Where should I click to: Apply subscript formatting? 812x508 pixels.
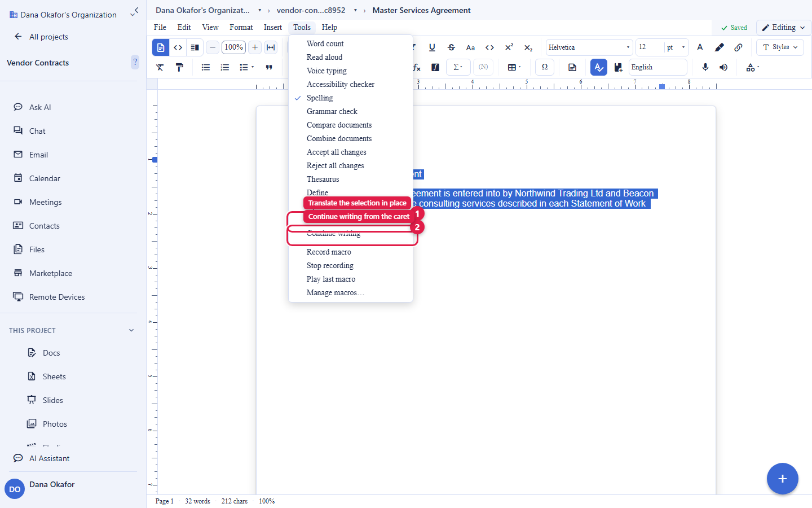[x=528, y=47]
